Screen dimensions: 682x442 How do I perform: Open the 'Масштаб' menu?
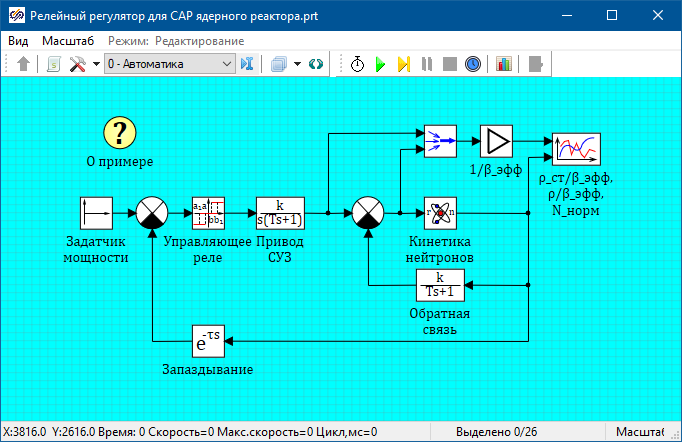point(68,41)
